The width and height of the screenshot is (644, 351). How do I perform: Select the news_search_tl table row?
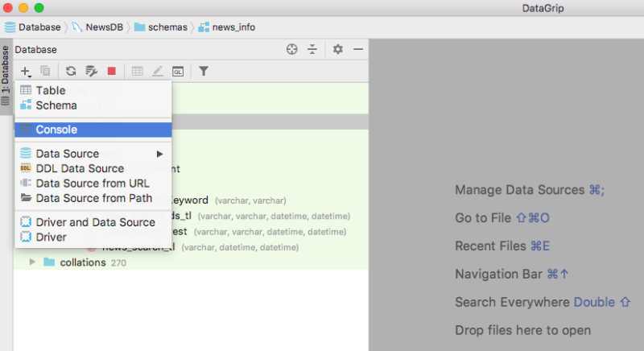point(191,247)
